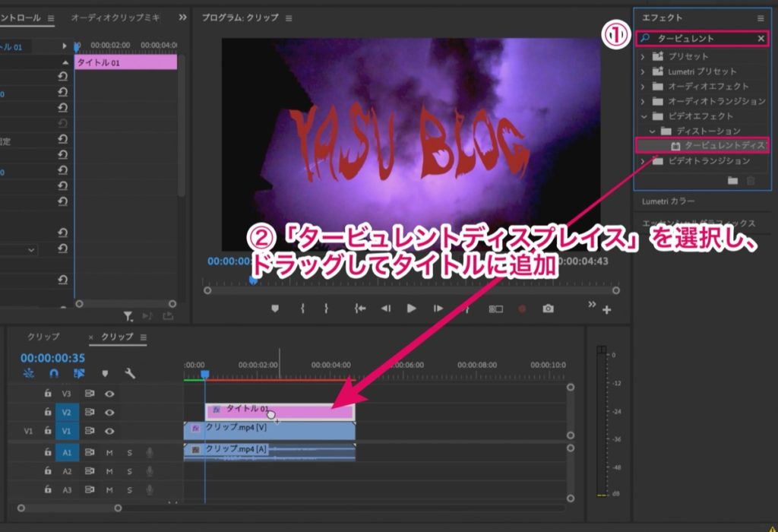Hide track V2 with its eye icon
This screenshot has width=778, height=532.
(109, 413)
